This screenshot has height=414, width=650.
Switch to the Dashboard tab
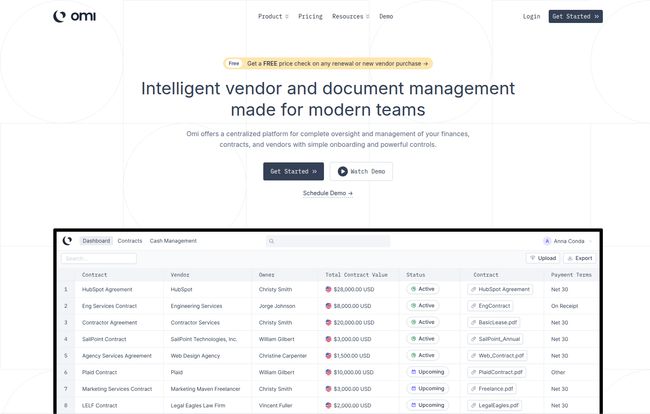pos(96,241)
